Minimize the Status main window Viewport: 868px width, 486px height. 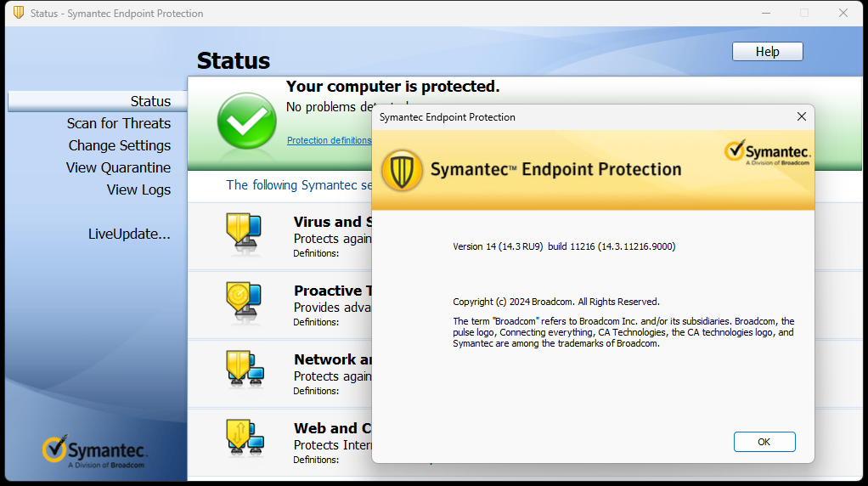pos(766,14)
